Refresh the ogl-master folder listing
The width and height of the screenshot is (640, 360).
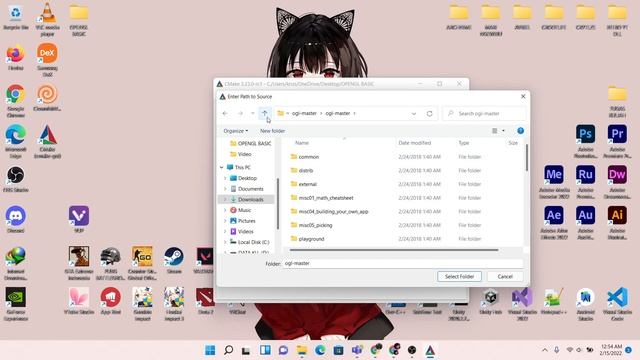click(429, 113)
